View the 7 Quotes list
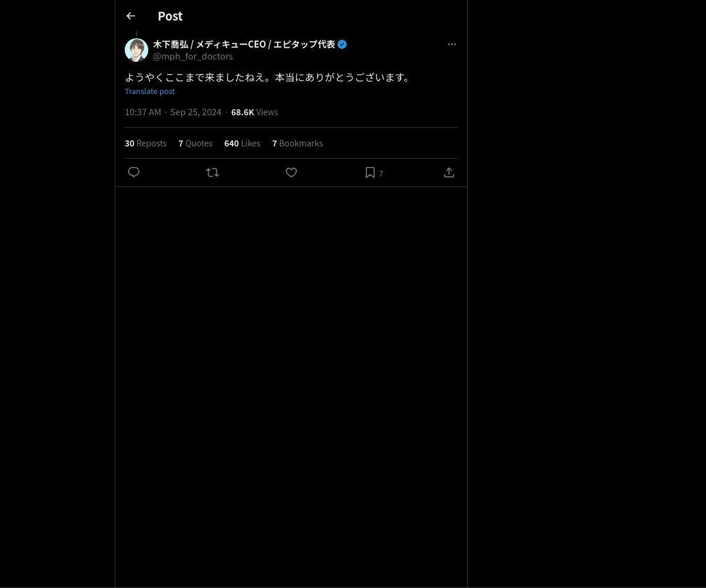706x588 pixels. click(x=195, y=143)
